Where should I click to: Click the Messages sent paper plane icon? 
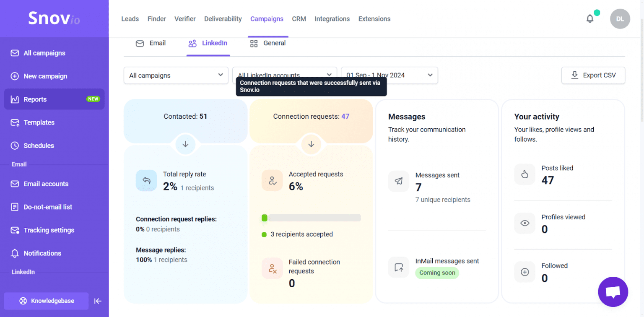tap(398, 181)
